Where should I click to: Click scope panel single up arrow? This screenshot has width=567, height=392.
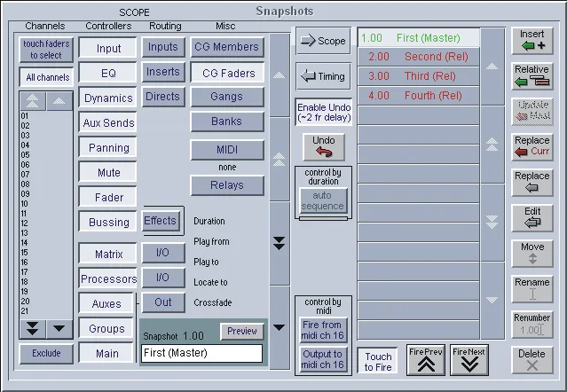(280, 75)
